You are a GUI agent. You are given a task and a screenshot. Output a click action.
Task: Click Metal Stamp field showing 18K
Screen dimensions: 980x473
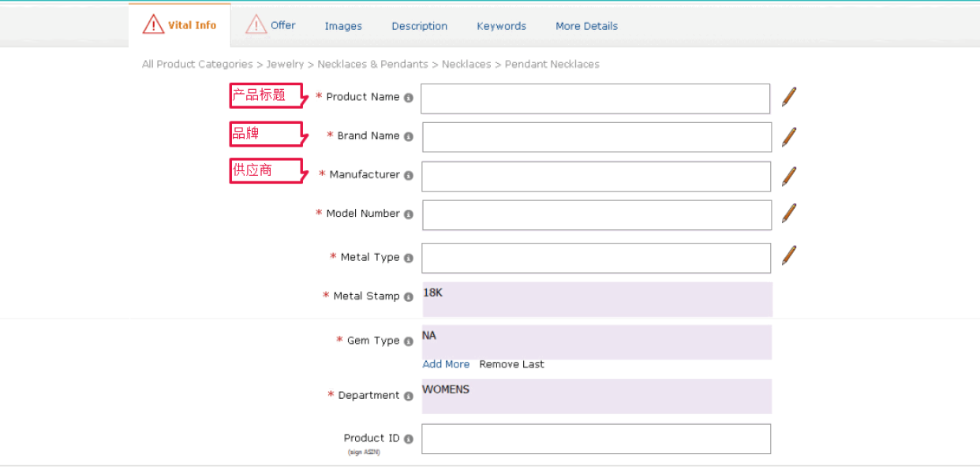click(x=597, y=300)
